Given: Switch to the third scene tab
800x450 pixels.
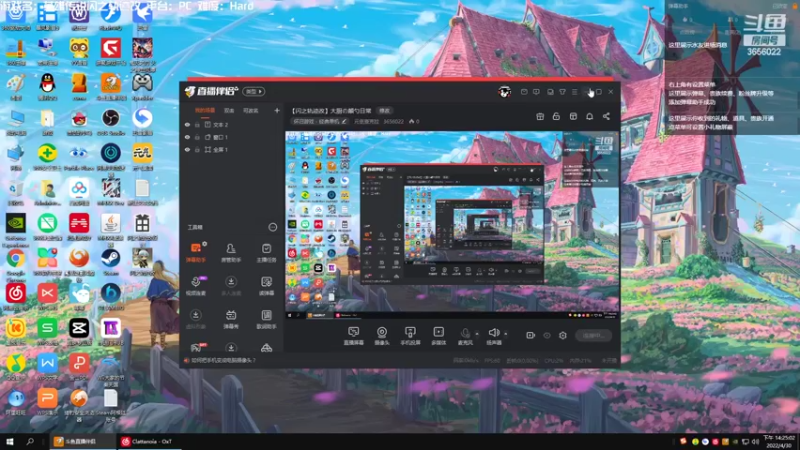Looking at the screenshot, I should tap(251, 110).
